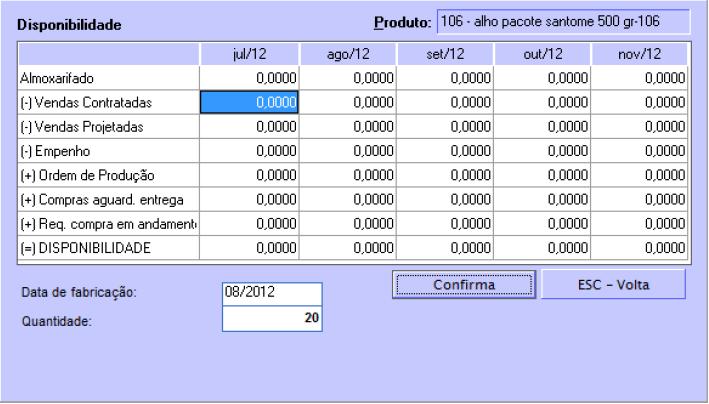Click the Almoxarifado row label
Viewport: 709px width, 404px height.
pos(108,76)
